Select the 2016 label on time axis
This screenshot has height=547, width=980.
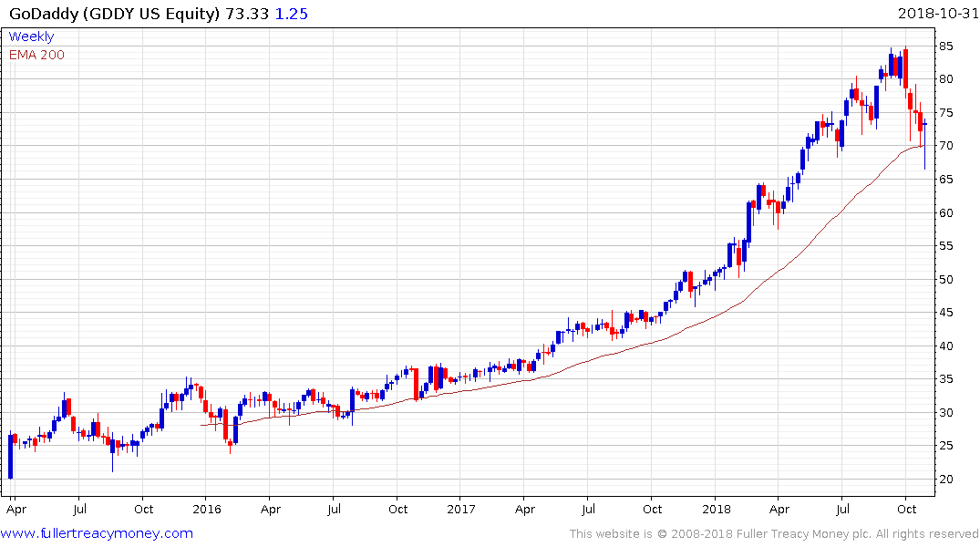(x=207, y=509)
